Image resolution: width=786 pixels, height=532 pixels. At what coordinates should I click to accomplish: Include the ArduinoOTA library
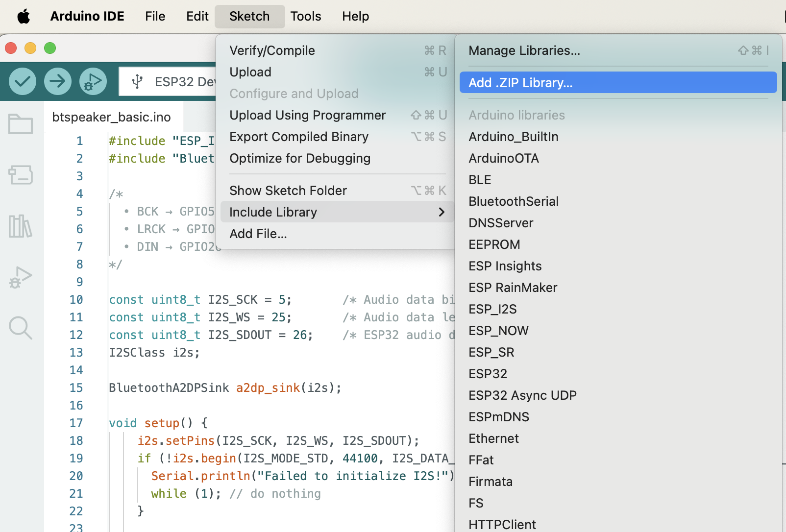[618, 158]
